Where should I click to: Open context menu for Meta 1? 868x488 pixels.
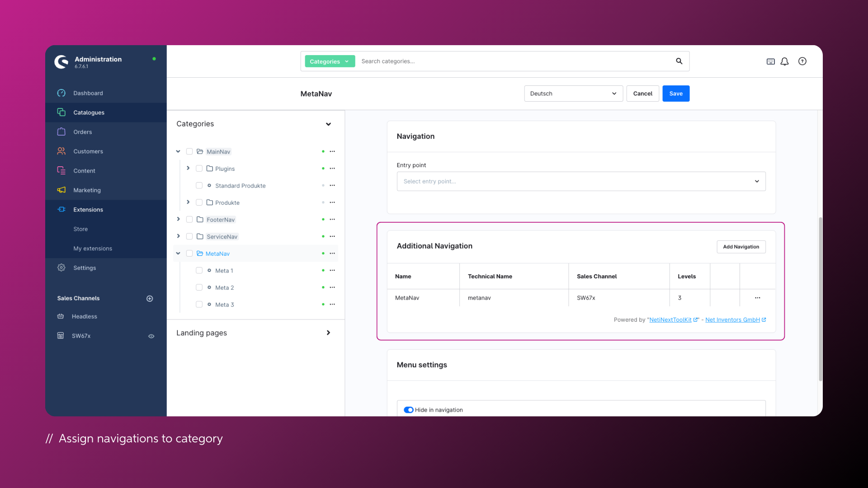[x=332, y=270]
